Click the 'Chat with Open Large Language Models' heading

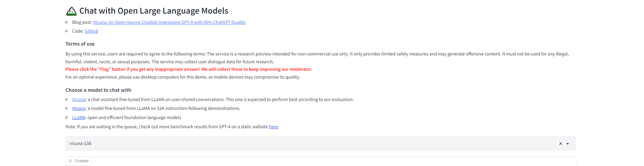pos(154,11)
